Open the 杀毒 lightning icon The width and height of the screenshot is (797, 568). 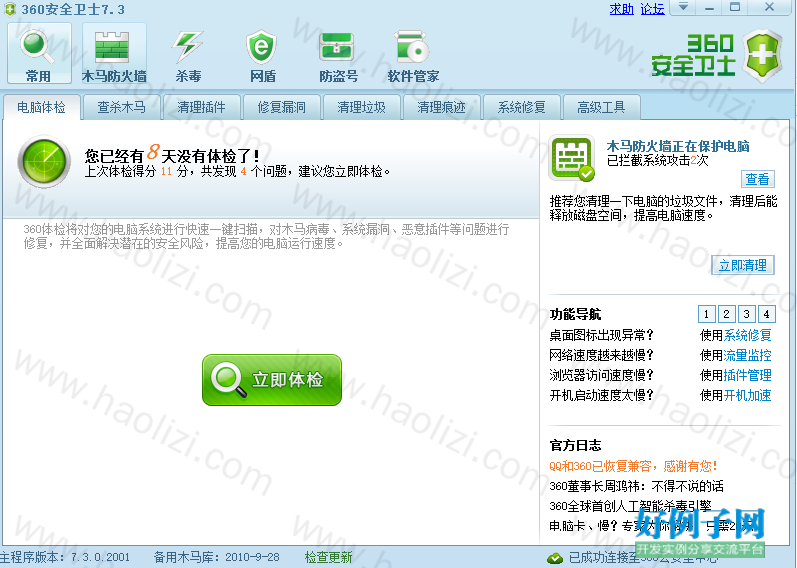(x=188, y=55)
